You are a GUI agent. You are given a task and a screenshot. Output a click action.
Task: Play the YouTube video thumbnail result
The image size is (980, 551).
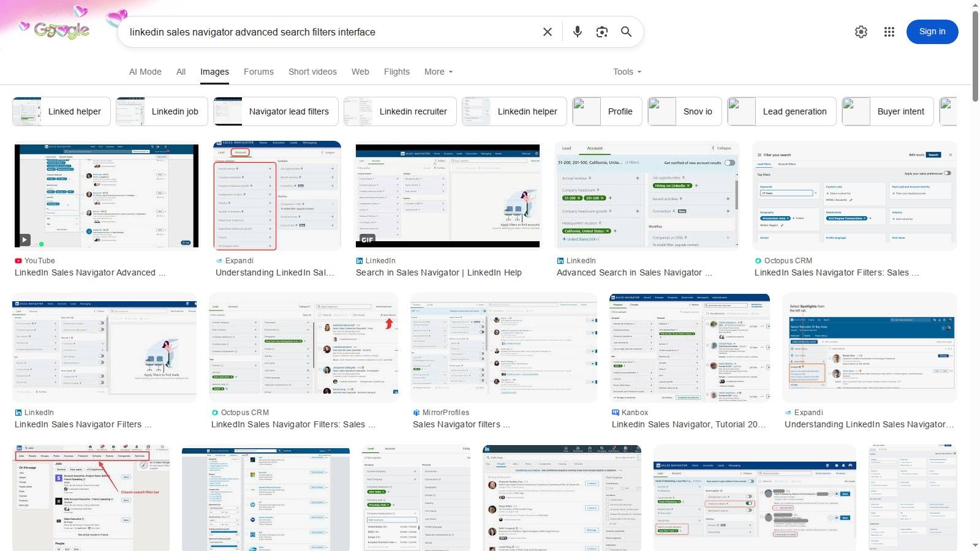[x=107, y=196]
